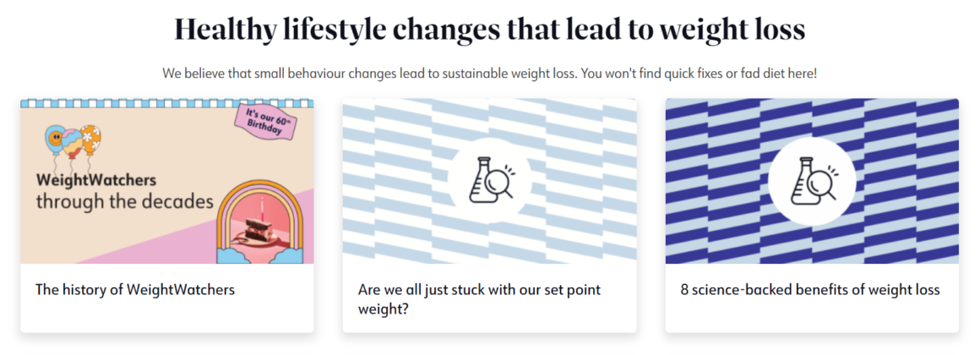Open "Are we all just stuck with our set point weight?"
The height and width of the screenshot is (355, 980).
point(479,299)
